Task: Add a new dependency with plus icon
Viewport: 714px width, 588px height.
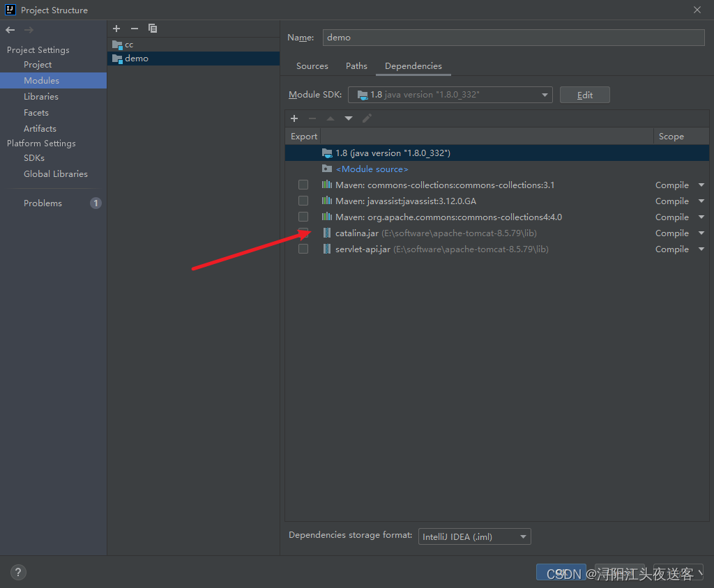Action: click(x=294, y=118)
